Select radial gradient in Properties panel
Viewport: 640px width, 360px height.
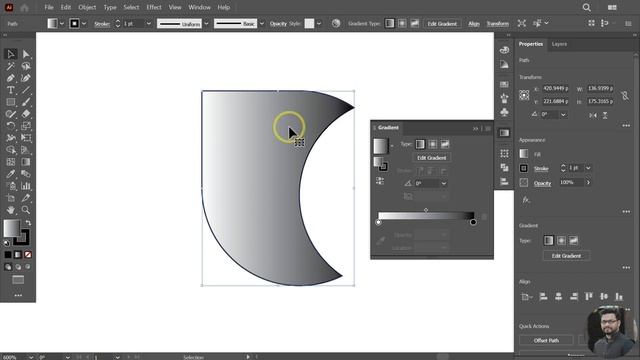click(561, 240)
